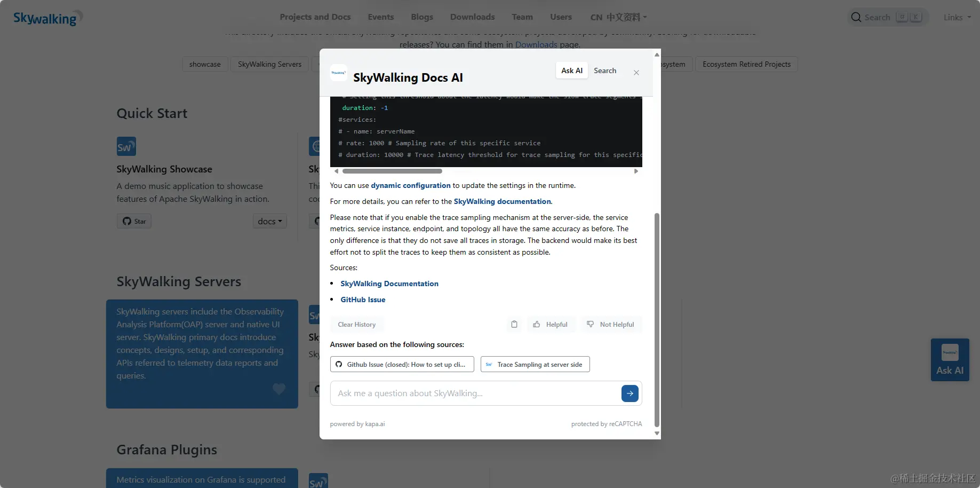980x488 pixels.
Task: Star the SkyWalking Showcase on GitHub
Action: click(x=134, y=221)
